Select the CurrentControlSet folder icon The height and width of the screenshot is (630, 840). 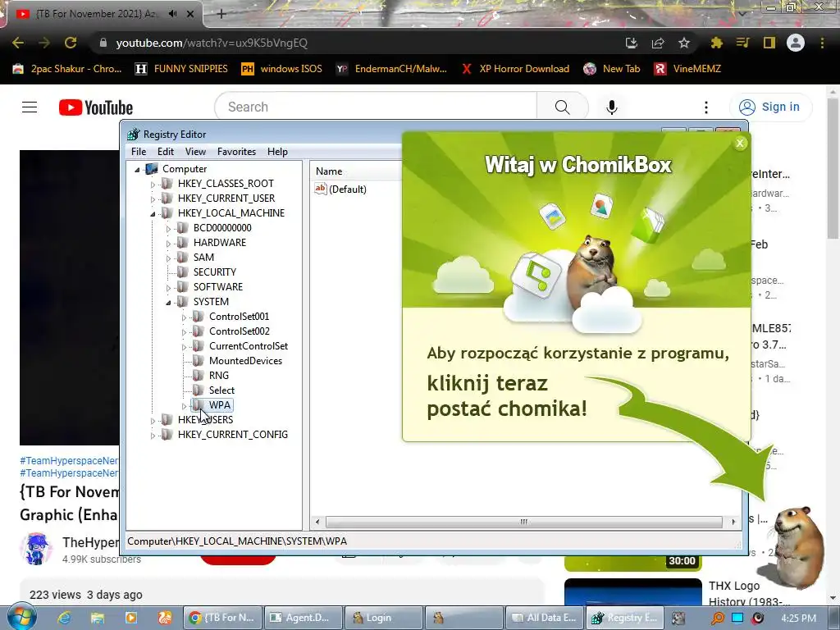[198, 346]
